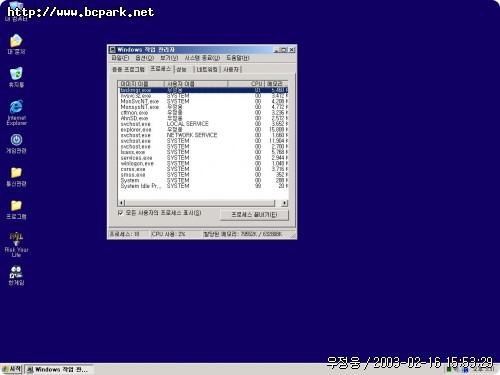This screenshot has width=500, height=375.
Task: Open the 보기(V) menu
Action: point(169,58)
